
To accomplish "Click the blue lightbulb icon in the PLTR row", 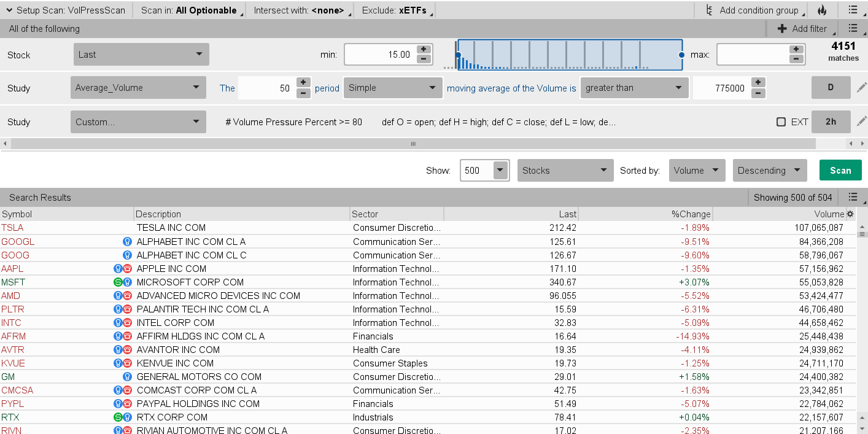I will (x=118, y=309).
